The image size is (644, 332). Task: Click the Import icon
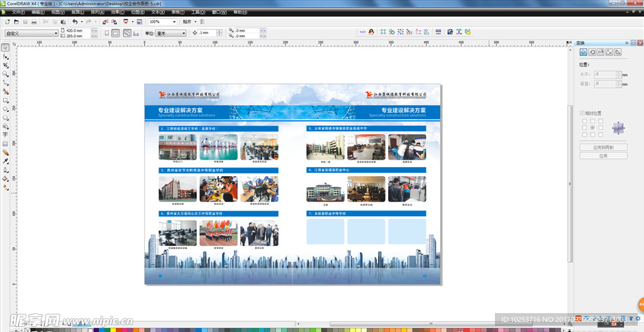click(x=105, y=22)
